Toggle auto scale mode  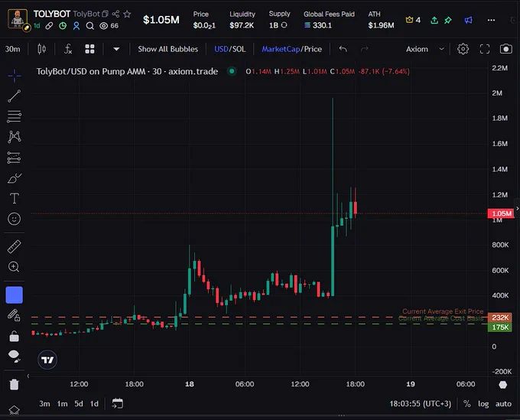(x=503, y=404)
